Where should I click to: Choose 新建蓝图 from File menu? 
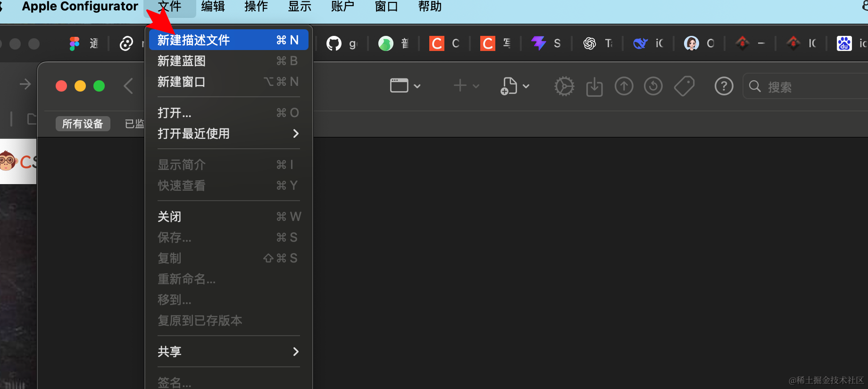(x=229, y=61)
